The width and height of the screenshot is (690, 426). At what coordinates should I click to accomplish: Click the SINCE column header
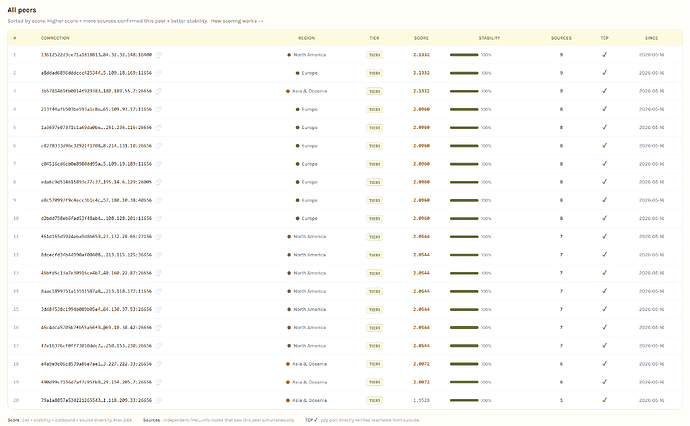click(x=651, y=38)
